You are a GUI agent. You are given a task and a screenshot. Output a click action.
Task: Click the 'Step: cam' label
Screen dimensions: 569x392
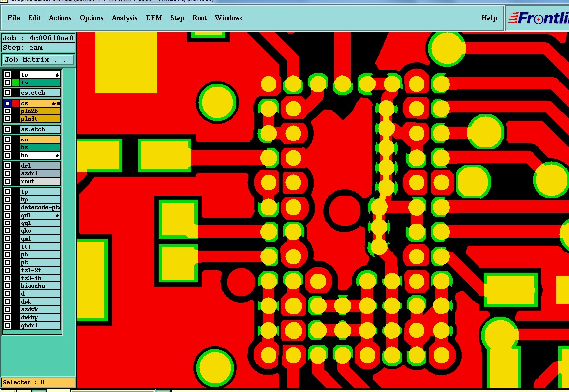point(38,48)
